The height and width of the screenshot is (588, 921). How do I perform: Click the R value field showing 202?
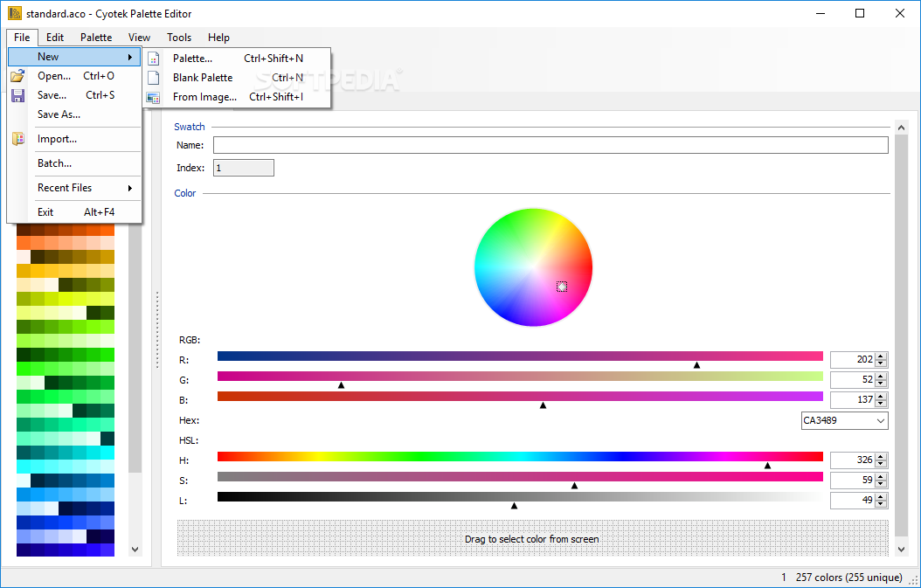click(852, 359)
